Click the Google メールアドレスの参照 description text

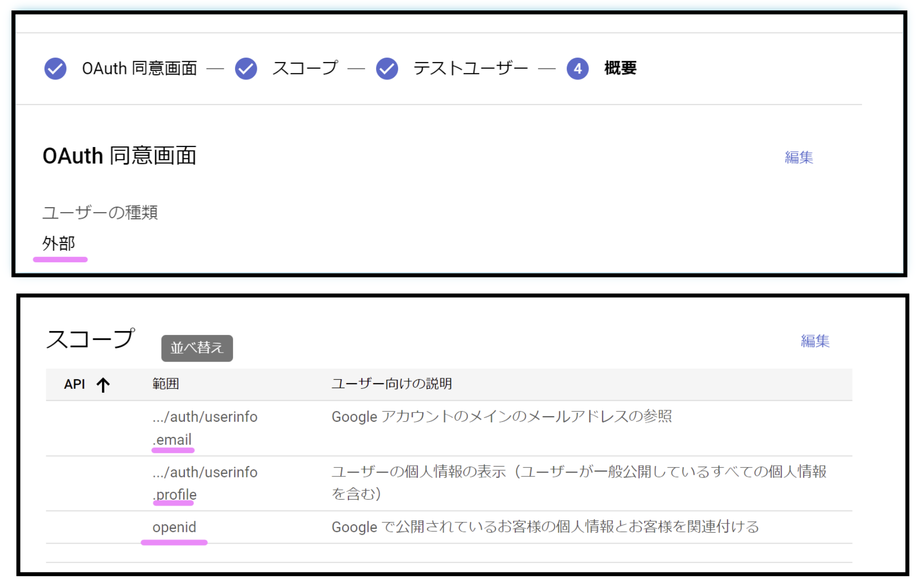[x=502, y=417]
